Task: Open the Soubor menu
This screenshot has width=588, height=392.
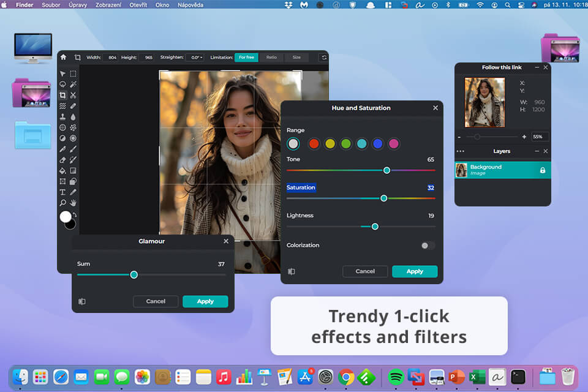Action: click(51, 5)
